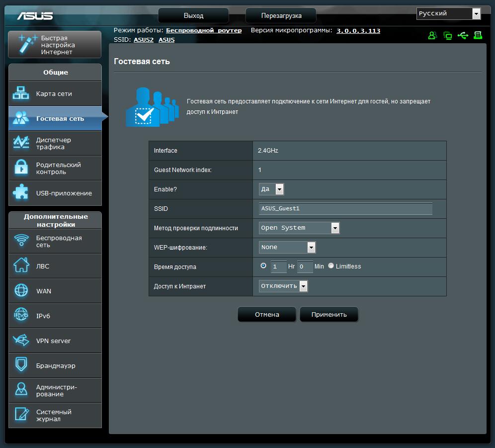This screenshot has height=448, width=495.
Task: Open quick Internet setup via the magic wand icon
Action: coord(27,45)
